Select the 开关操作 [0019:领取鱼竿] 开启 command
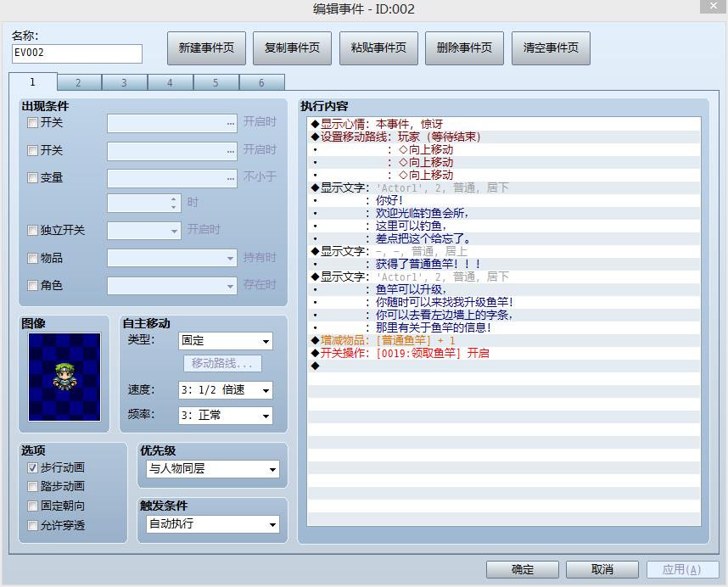This screenshot has width=728, height=587. [504, 353]
